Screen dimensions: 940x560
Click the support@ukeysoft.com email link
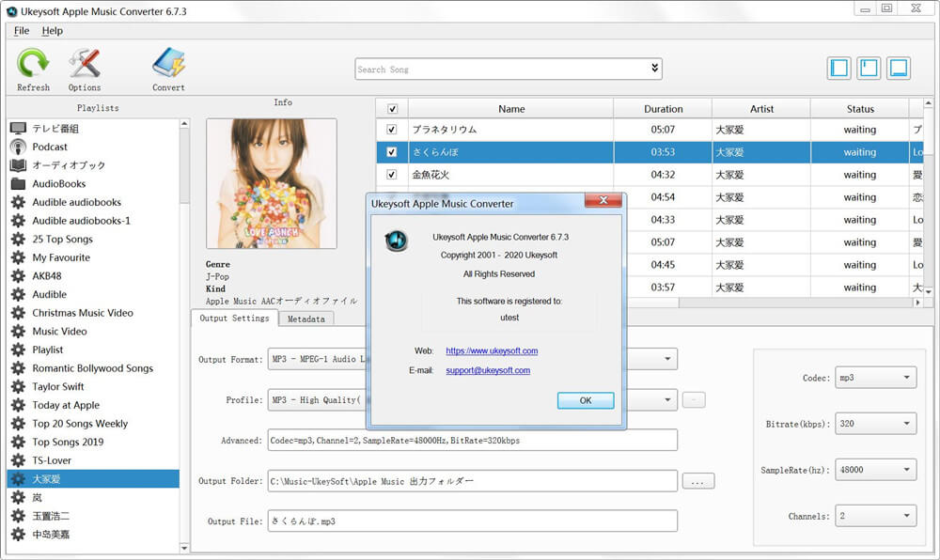click(x=488, y=370)
